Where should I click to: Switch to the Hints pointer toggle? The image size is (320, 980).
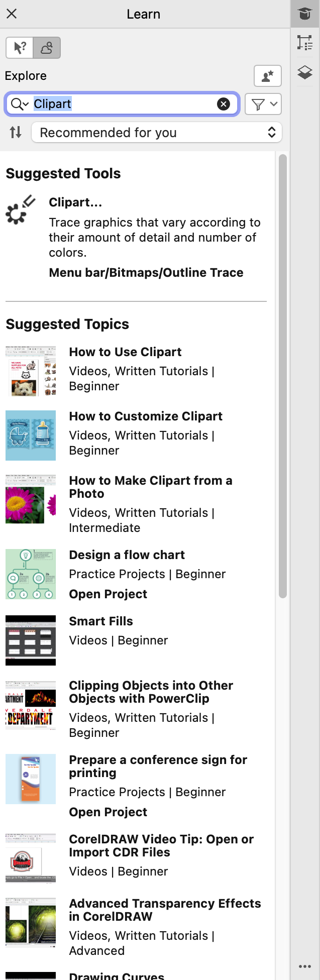click(x=20, y=48)
